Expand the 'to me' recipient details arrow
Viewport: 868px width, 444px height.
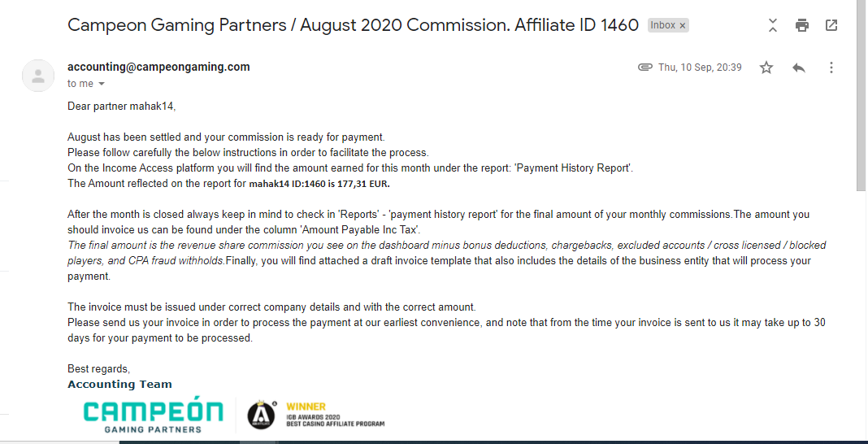pos(102,84)
